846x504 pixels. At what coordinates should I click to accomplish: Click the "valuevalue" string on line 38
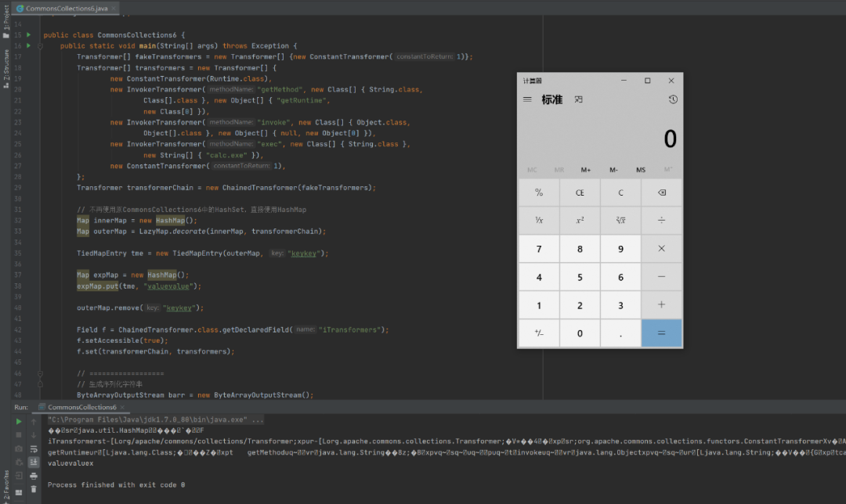click(168, 286)
